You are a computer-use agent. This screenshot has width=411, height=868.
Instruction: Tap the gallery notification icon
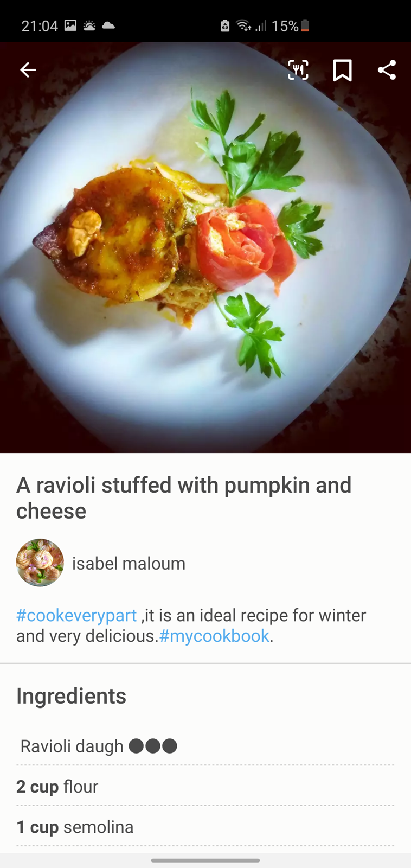tap(70, 25)
